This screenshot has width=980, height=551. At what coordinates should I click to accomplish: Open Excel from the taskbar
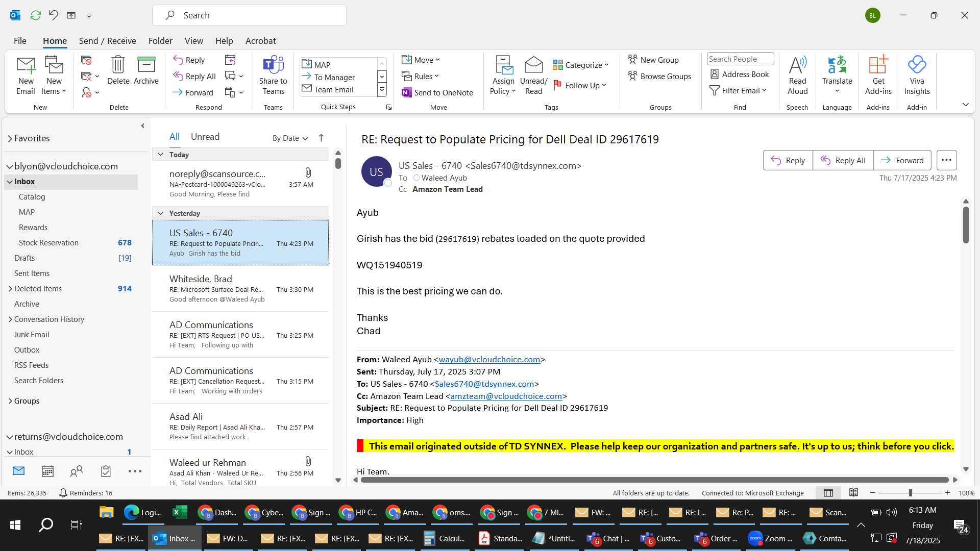pyautogui.click(x=180, y=512)
